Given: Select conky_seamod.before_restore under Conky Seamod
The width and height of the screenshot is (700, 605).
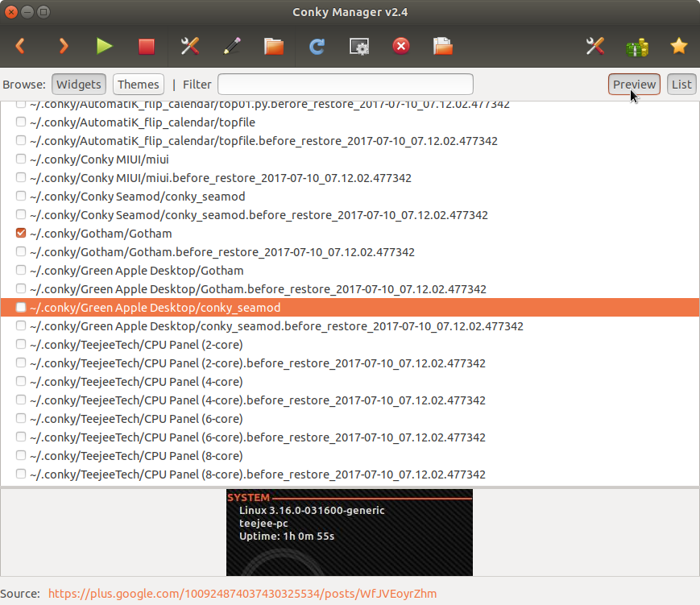Looking at the screenshot, I should [259, 215].
